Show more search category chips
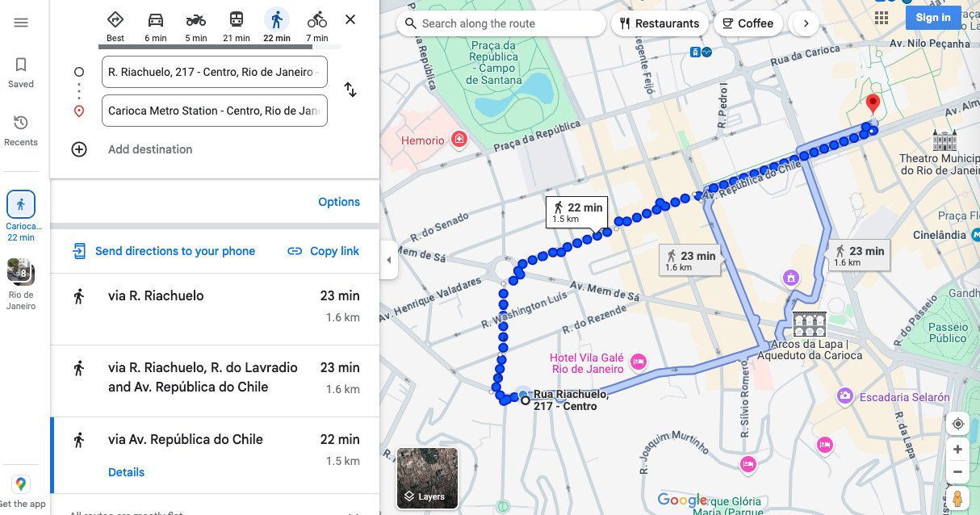The width and height of the screenshot is (980, 515). point(805,23)
